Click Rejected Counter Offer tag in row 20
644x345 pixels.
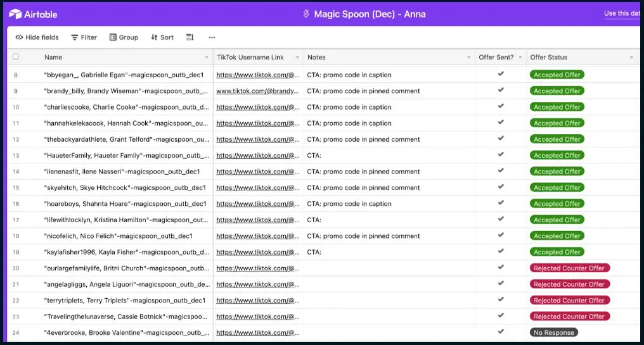569,268
